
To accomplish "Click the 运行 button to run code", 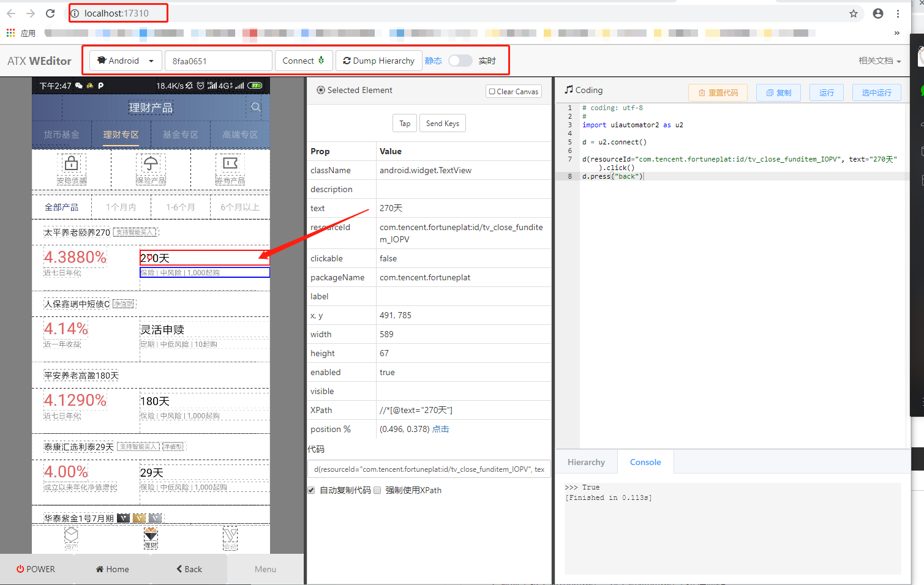I will [826, 92].
